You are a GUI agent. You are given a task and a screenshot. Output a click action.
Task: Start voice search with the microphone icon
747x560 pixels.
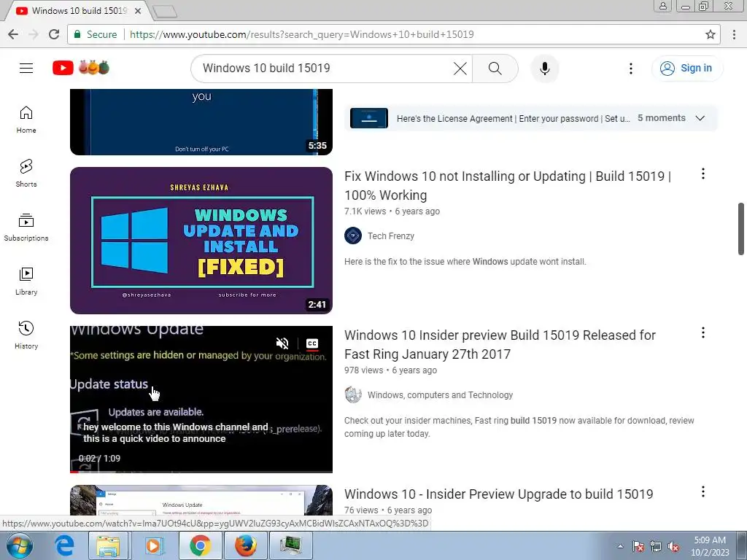[x=544, y=69]
